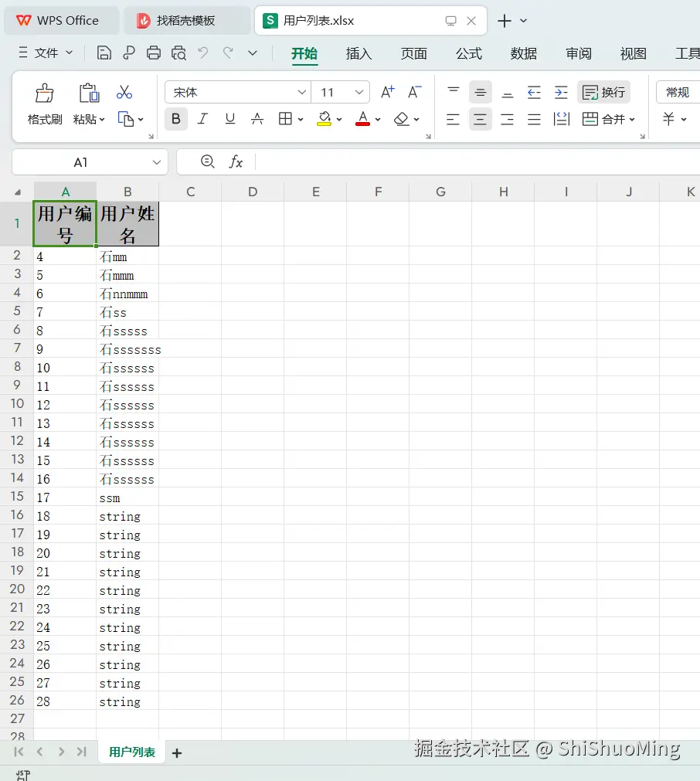Image resolution: width=700 pixels, height=781 pixels.
Task: Click the insert function fx button
Action: point(236,162)
